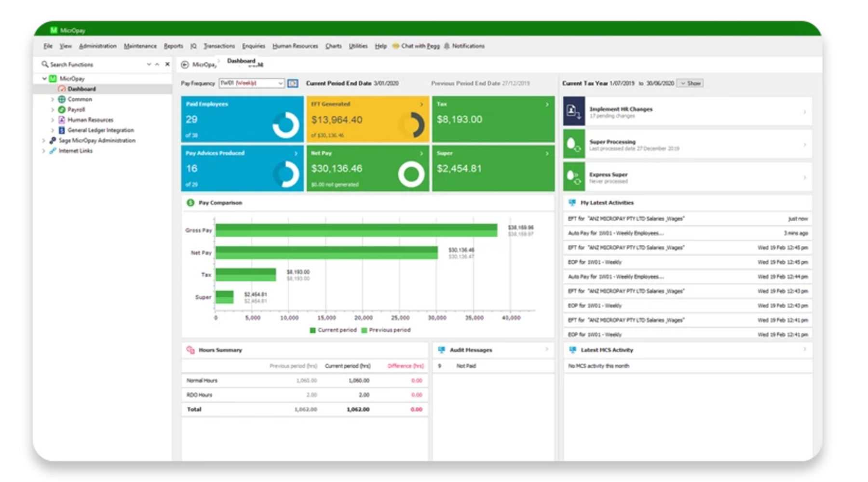
Task: Expand the General Ledger Integration node
Action: 53,130
